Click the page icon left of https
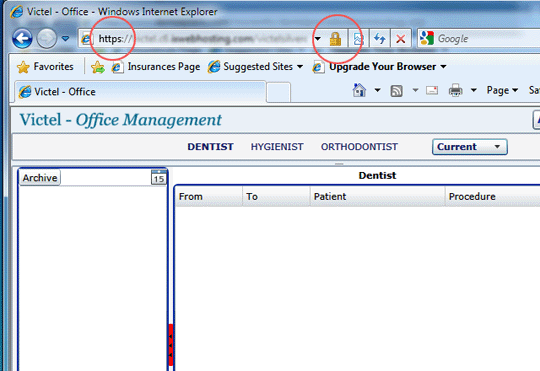The height and width of the screenshot is (371, 540). (86, 39)
